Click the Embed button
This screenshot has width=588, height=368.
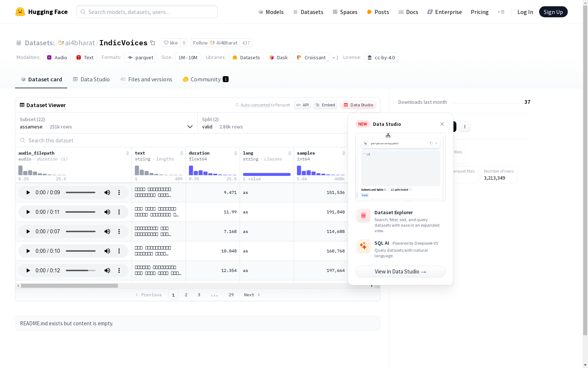[x=325, y=105]
